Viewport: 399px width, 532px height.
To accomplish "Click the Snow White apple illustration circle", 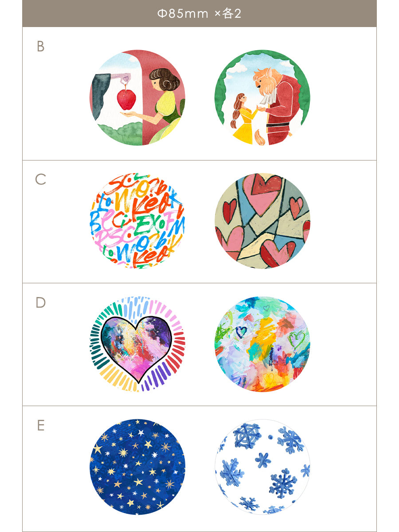I will (x=137, y=98).
